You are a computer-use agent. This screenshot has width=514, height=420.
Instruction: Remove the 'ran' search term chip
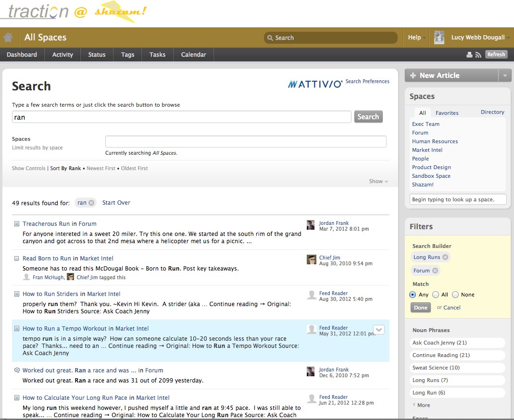[x=91, y=203]
